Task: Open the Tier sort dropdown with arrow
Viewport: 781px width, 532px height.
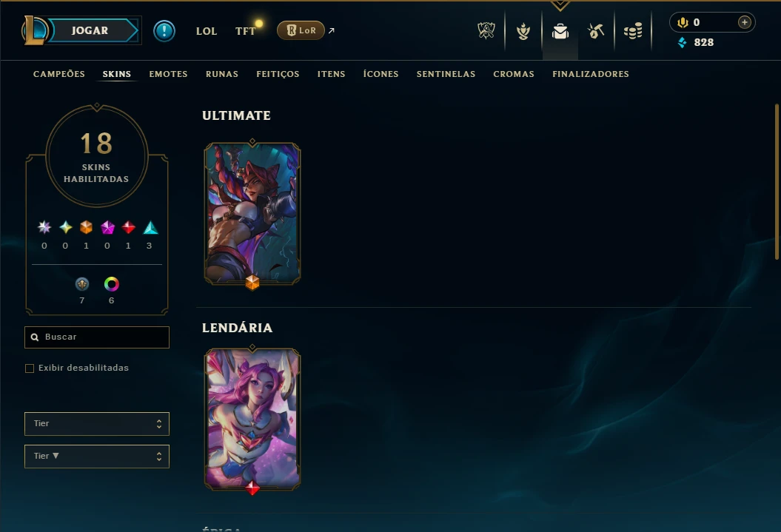Action: [x=97, y=457]
